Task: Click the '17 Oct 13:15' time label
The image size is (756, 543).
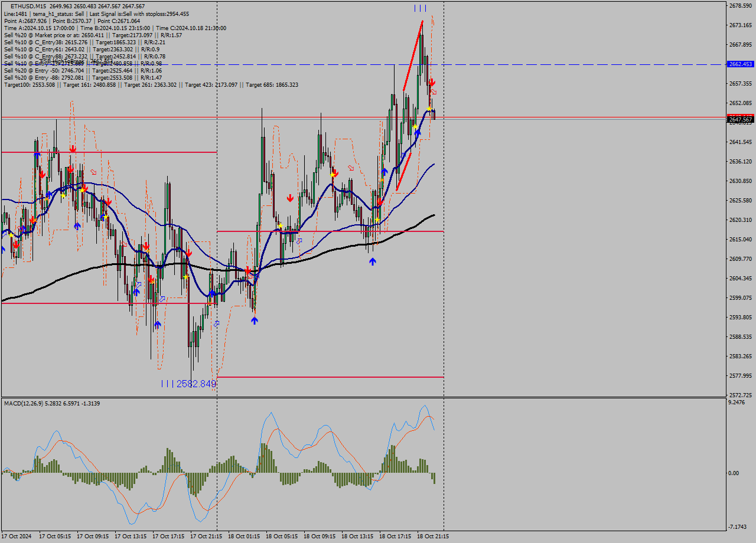Action: point(131,537)
